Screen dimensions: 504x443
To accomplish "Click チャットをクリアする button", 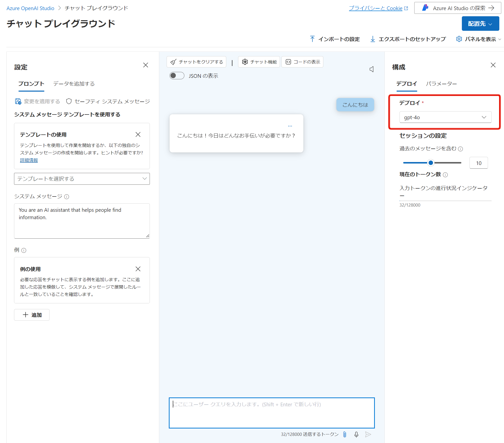I will pos(196,62).
